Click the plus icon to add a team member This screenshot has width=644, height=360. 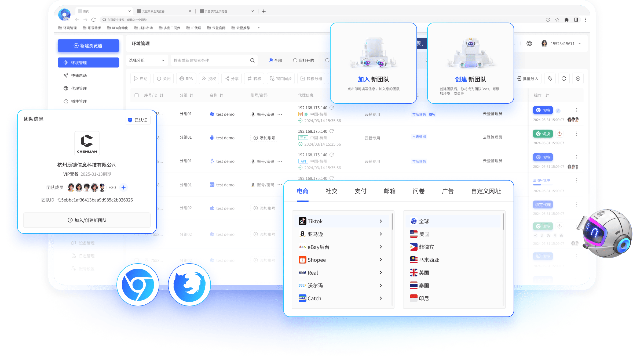(x=123, y=188)
